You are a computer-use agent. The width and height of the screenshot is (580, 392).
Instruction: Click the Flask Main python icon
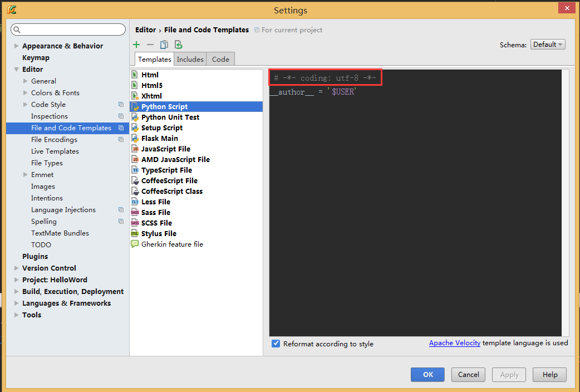135,139
